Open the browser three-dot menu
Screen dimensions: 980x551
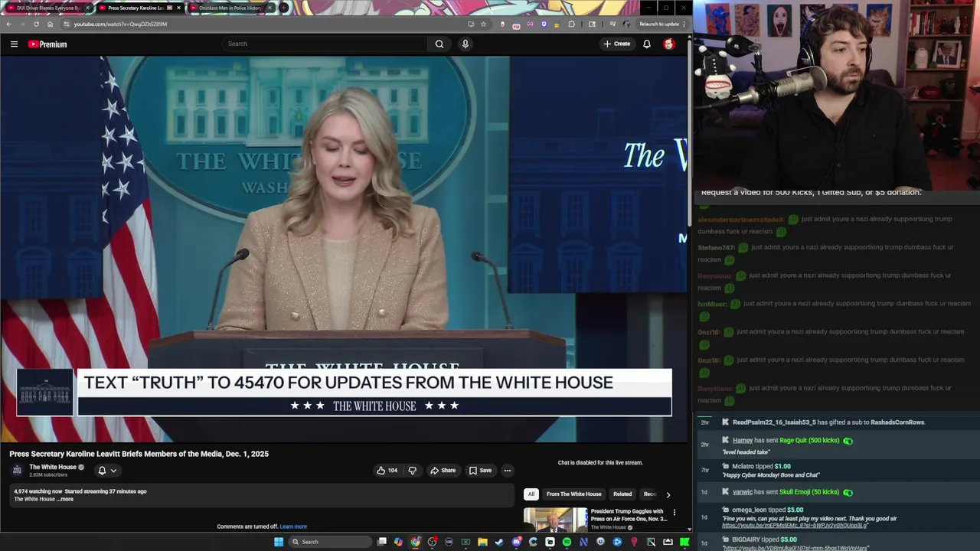684,24
